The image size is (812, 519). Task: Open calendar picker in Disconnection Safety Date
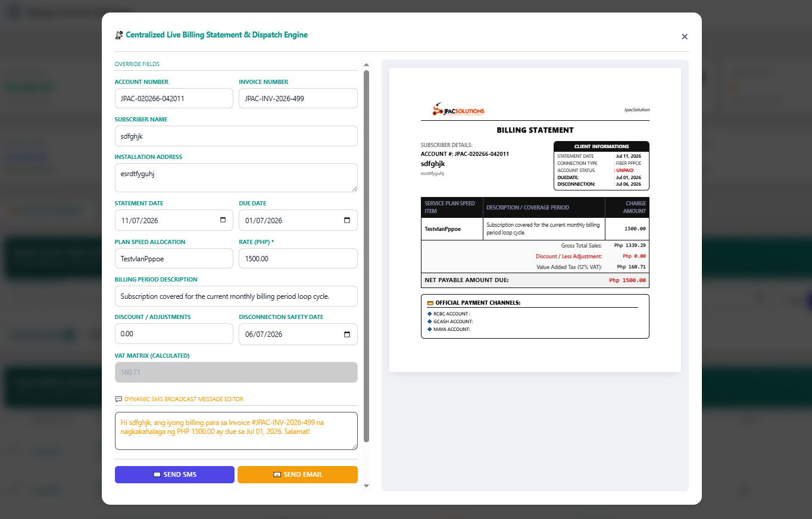347,334
